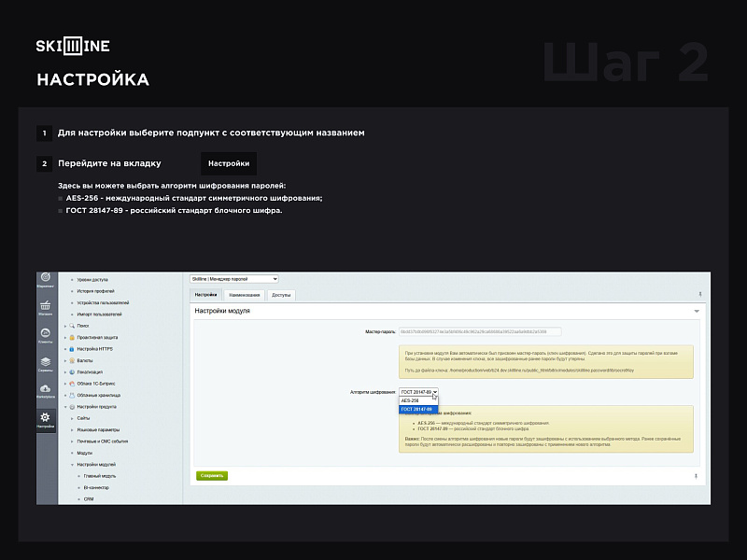Expand the Сайты subnode

pyautogui.click(x=72, y=418)
